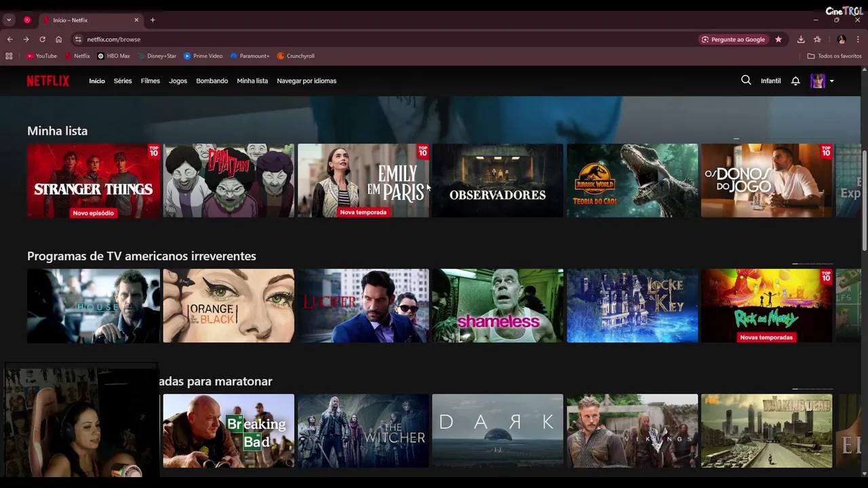The width and height of the screenshot is (868, 488).
Task: Open the YouTube bookmark
Action: [41, 56]
